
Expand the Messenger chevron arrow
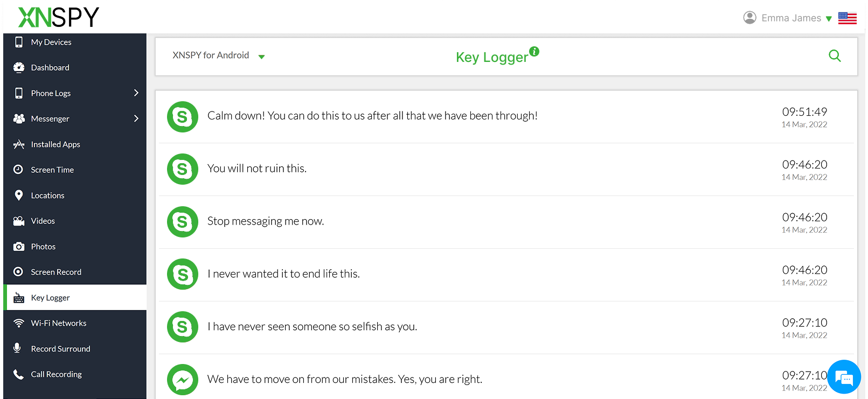(x=136, y=118)
